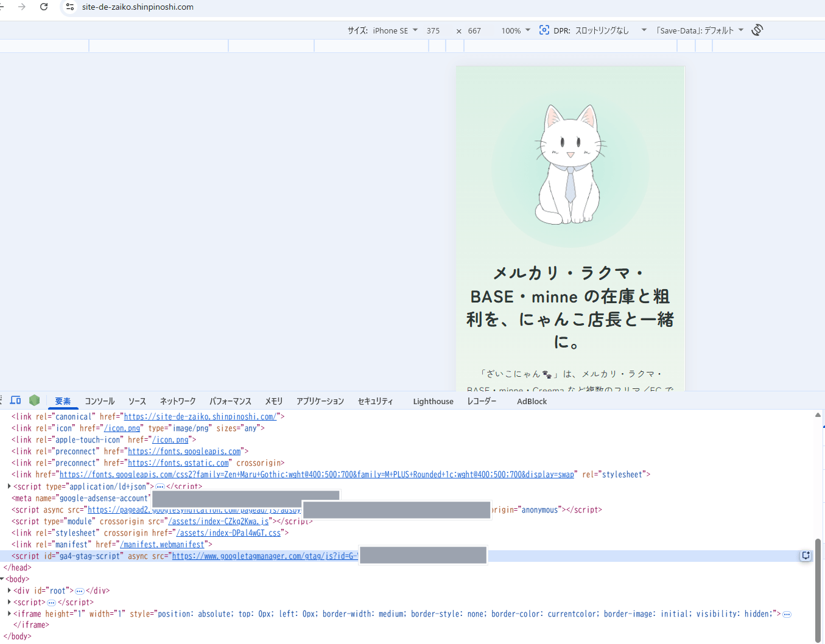Click the scroll-up arrow of Elements panel
Screen dimensions: 825x644
tap(818, 415)
